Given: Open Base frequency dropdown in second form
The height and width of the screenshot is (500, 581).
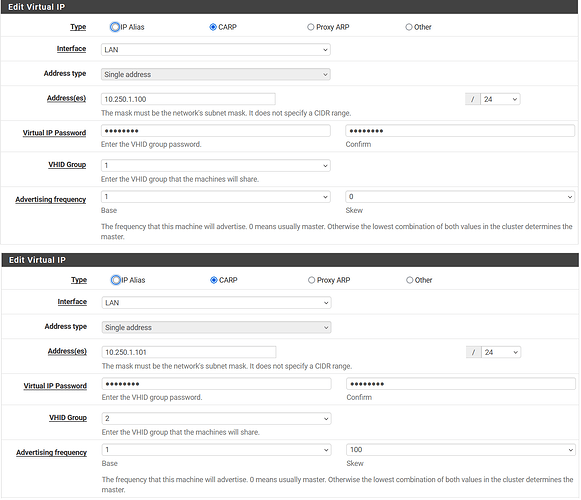Looking at the screenshot, I should tap(216, 450).
